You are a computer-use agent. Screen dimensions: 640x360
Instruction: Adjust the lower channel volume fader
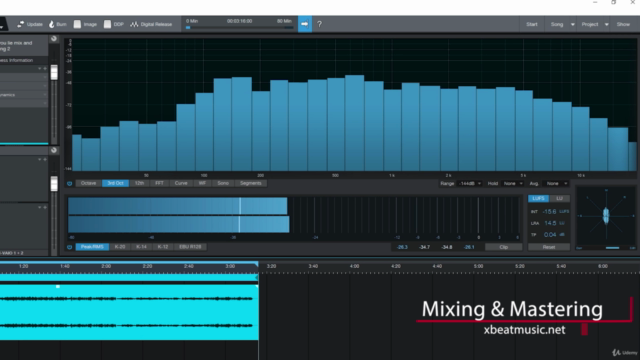[54, 184]
